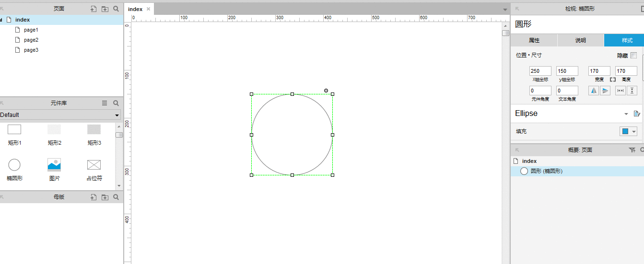Viewport: 644px width, 264px height.
Task: Click the circle shape on the canvas
Action: [292, 135]
